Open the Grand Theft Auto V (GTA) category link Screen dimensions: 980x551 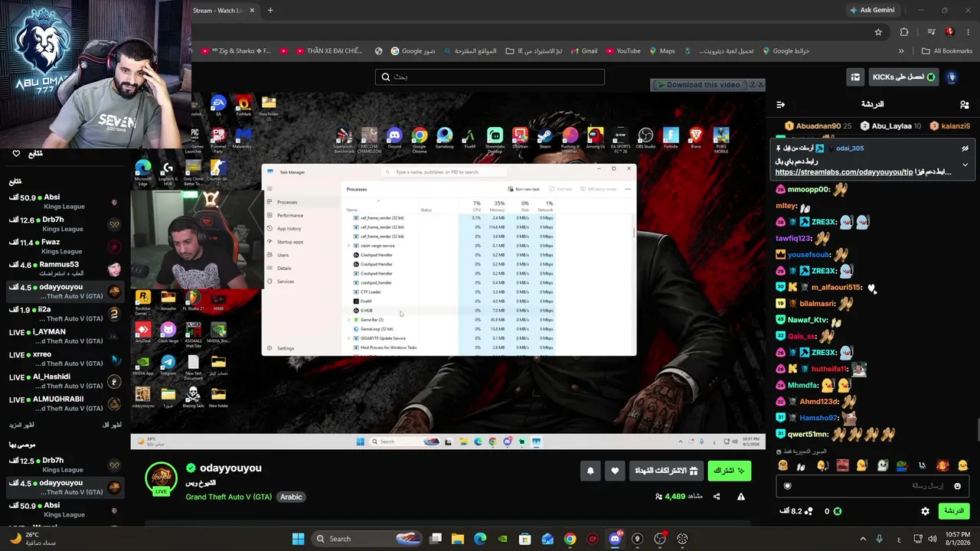228,497
